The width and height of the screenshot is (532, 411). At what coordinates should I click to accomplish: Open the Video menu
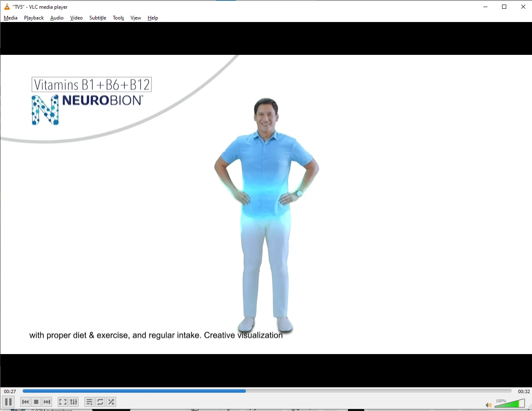point(77,18)
